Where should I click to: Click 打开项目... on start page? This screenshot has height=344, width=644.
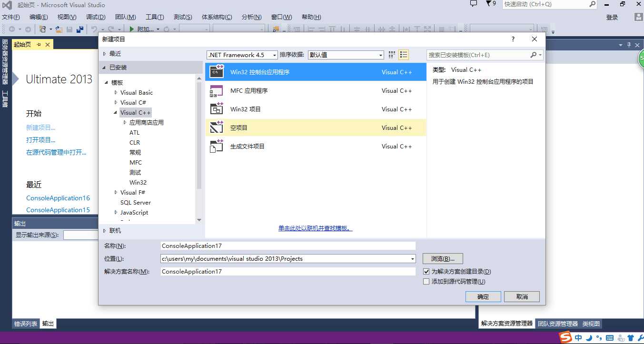pos(41,140)
